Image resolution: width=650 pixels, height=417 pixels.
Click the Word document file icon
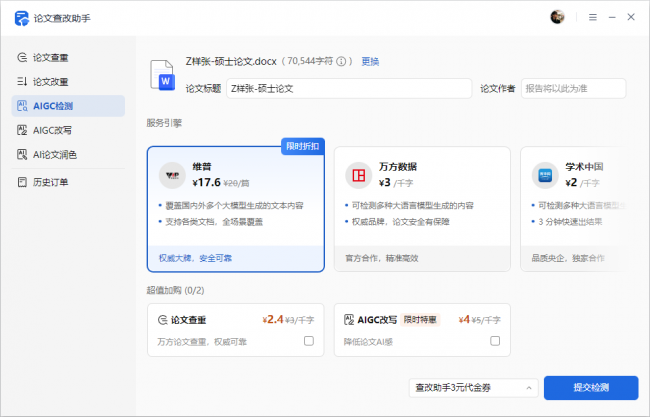point(162,75)
